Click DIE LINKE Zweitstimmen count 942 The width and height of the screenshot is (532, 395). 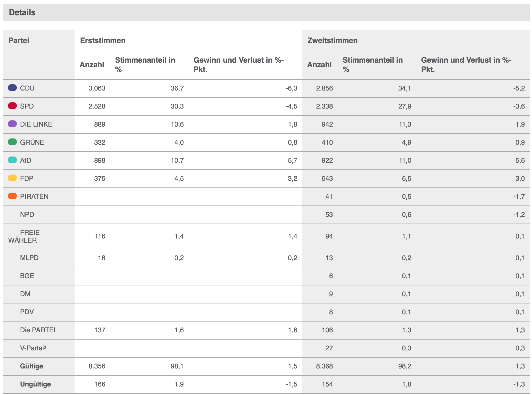327,124
